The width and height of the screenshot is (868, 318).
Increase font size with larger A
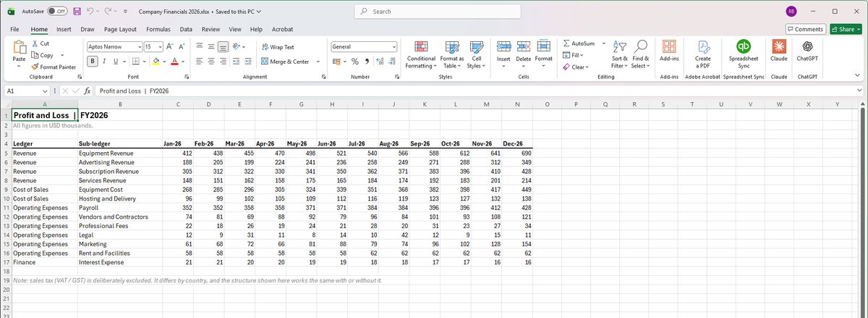point(170,46)
